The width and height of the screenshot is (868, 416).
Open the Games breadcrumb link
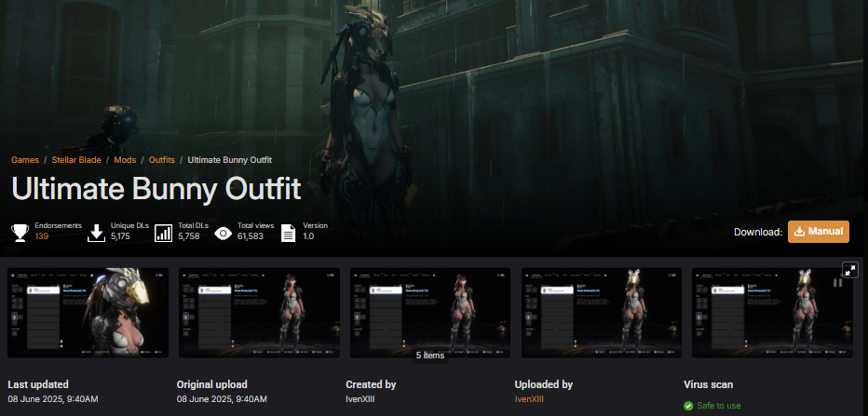click(25, 160)
